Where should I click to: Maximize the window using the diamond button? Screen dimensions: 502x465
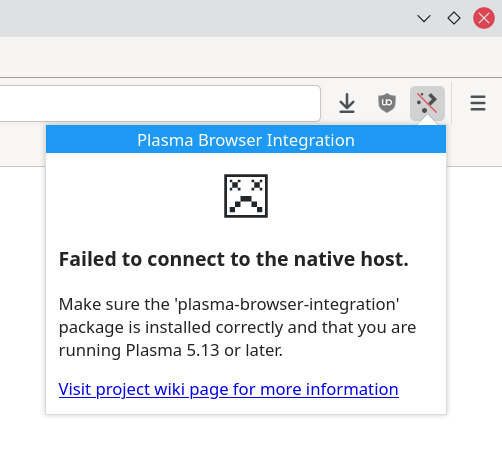(x=454, y=18)
